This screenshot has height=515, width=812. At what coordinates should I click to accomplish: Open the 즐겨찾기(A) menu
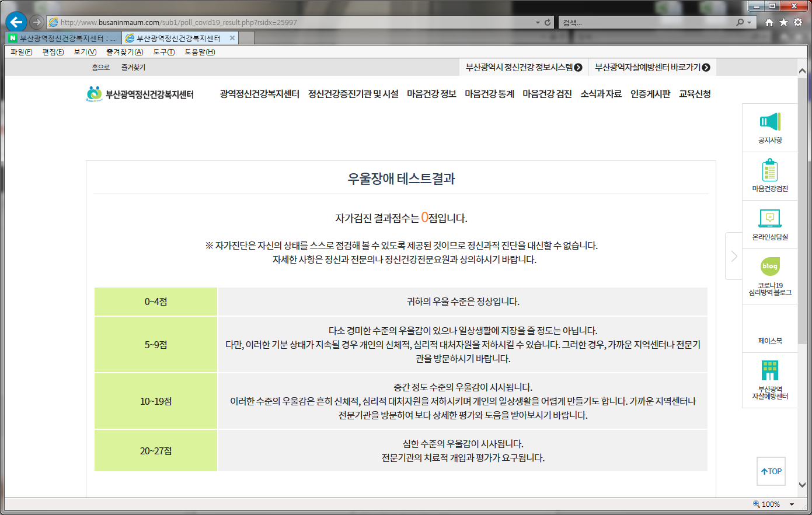[x=124, y=52]
